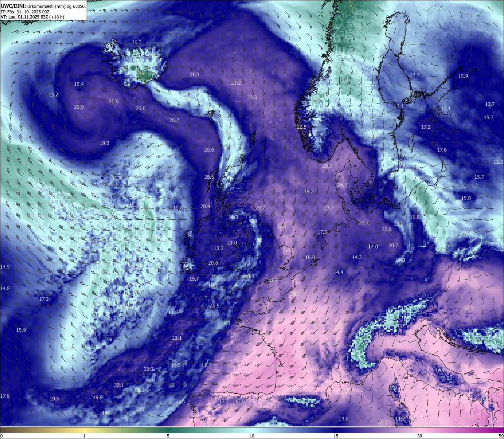
Task: Select the 20.7 value label
Action: point(393,245)
